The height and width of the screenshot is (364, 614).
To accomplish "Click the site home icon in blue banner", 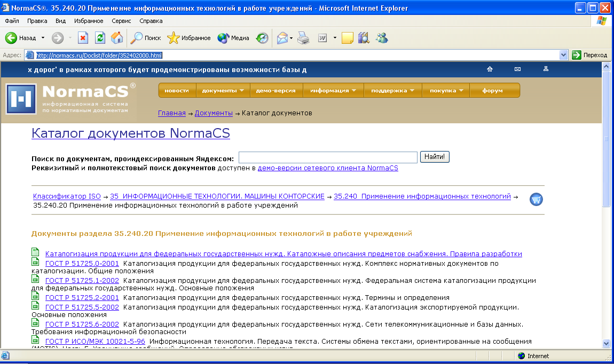I will [490, 69].
